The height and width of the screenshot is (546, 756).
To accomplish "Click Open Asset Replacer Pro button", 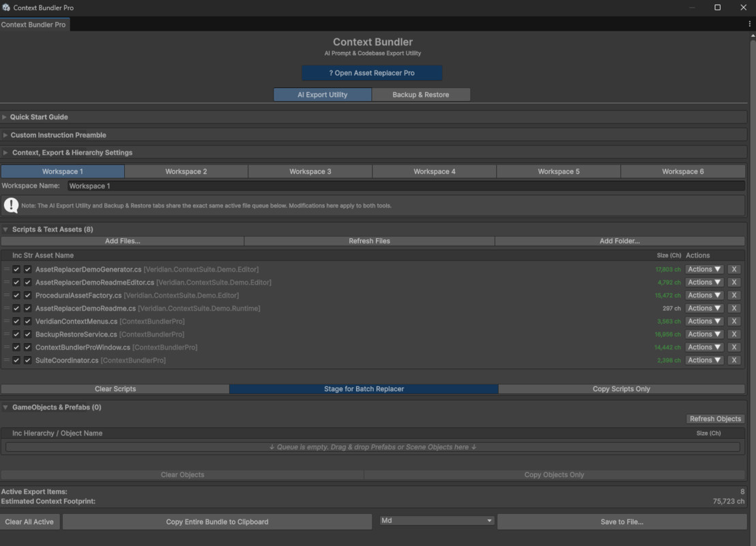I will click(x=373, y=73).
